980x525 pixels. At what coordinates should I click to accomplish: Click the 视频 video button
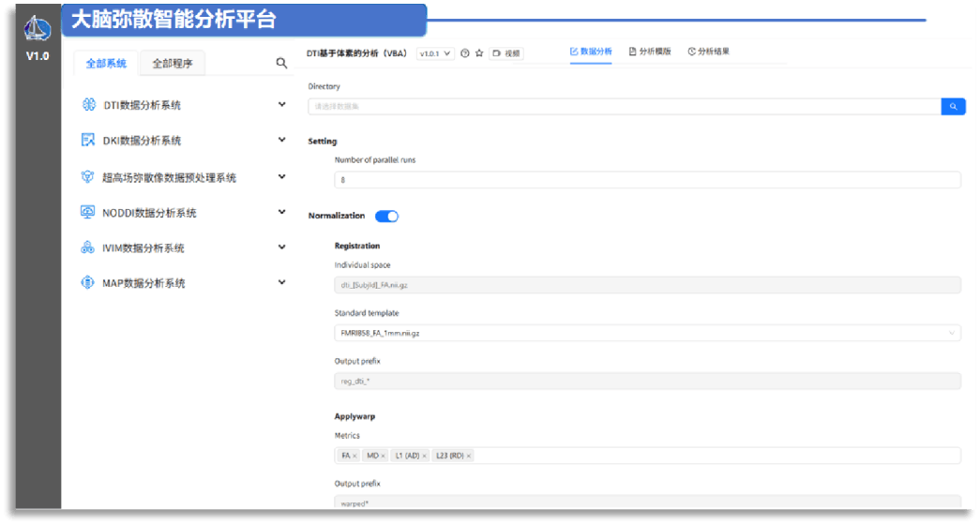pyautogui.click(x=507, y=53)
